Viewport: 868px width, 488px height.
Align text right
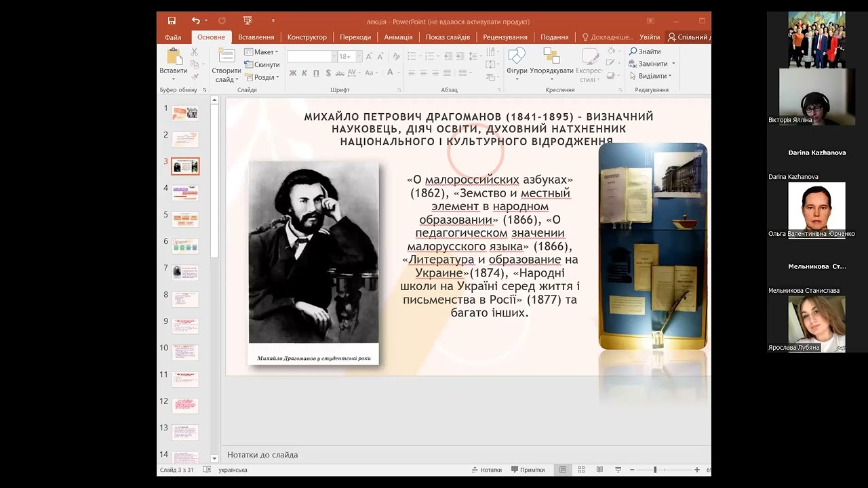[435, 73]
